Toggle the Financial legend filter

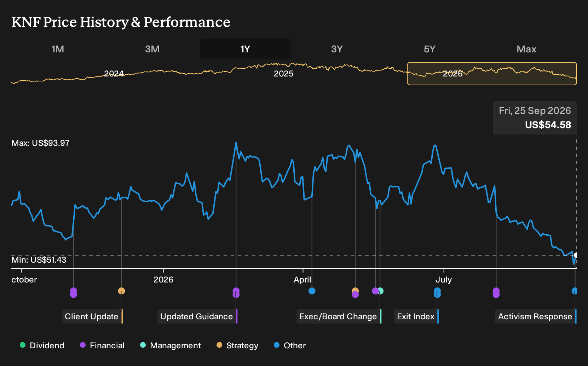102,345
